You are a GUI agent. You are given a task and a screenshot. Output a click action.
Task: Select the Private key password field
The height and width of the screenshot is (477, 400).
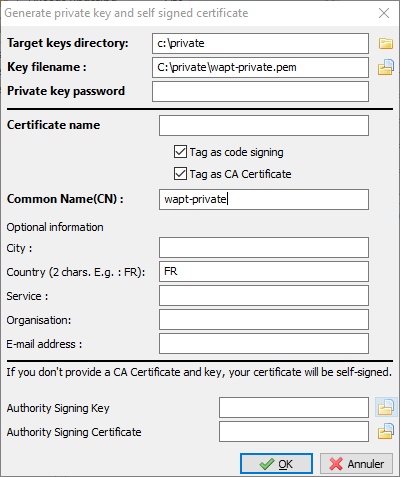pyautogui.click(x=260, y=91)
